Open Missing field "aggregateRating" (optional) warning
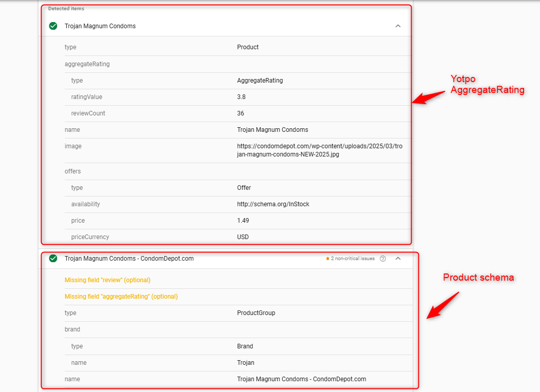 point(121,297)
